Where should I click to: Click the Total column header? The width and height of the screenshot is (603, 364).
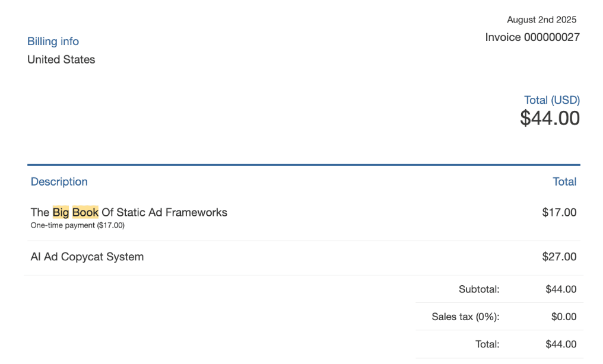pos(564,182)
